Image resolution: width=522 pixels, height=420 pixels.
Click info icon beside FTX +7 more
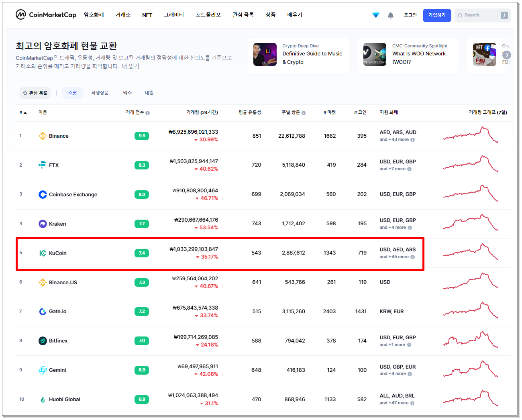coord(409,169)
